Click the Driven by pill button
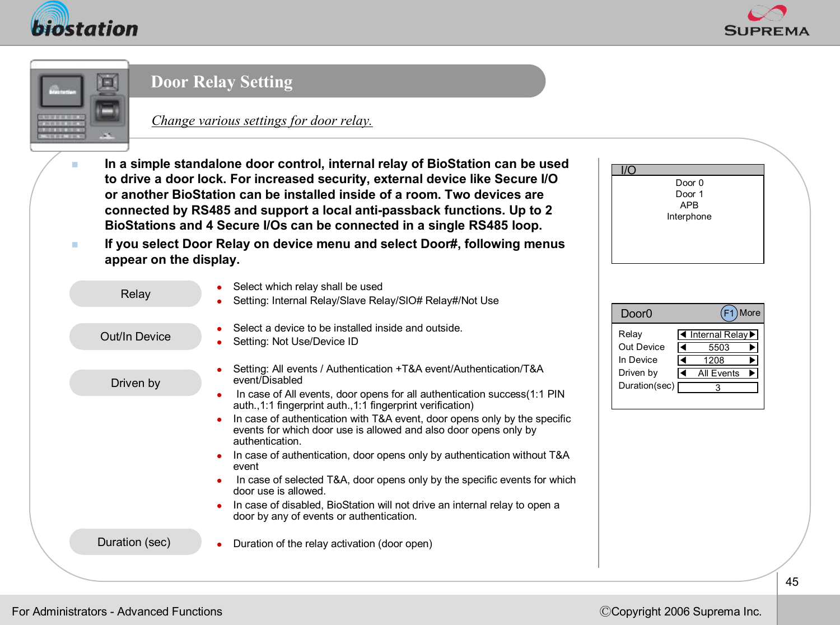This screenshot has height=625, width=840. [x=136, y=383]
